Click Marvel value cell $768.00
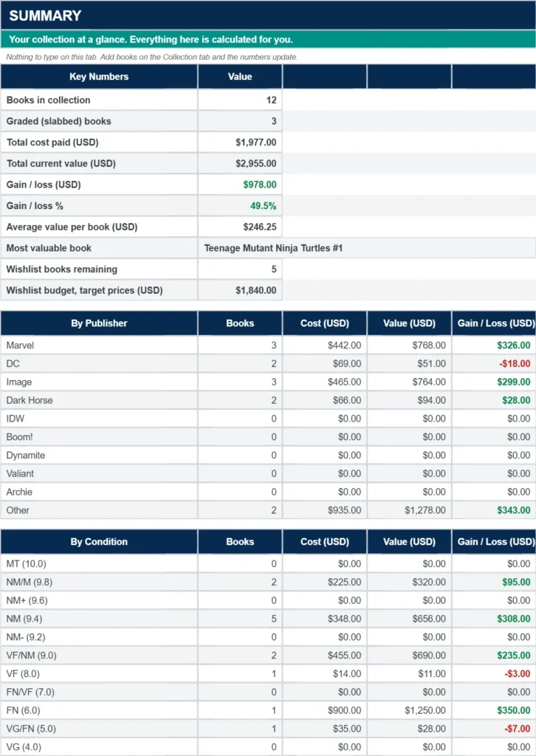Viewport: 536px width, 756px height. click(x=409, y=346)
